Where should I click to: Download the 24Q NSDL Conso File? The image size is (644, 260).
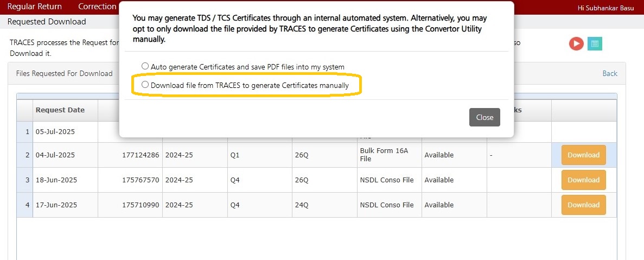coord(583,205)
